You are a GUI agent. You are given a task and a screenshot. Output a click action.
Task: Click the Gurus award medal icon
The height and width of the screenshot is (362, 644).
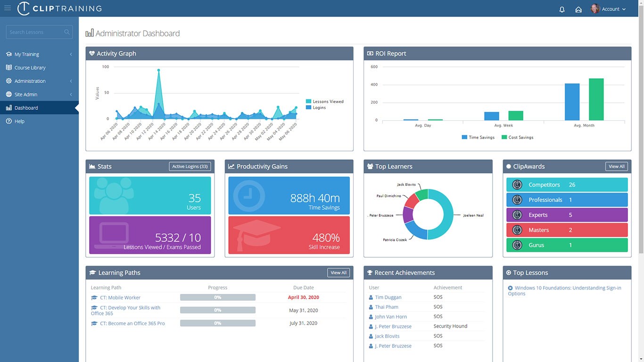pyautogui.click(x=517, y=245)
